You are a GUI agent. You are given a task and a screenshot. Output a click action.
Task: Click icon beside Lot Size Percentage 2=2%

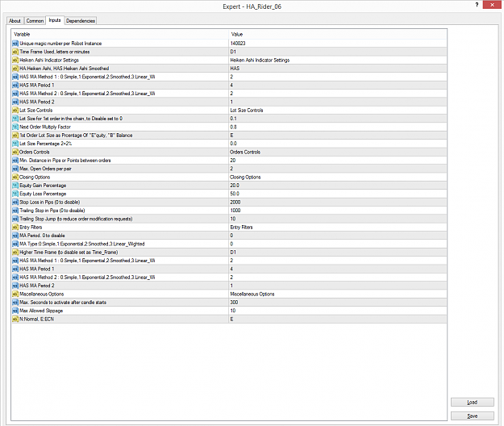(15, 144)
